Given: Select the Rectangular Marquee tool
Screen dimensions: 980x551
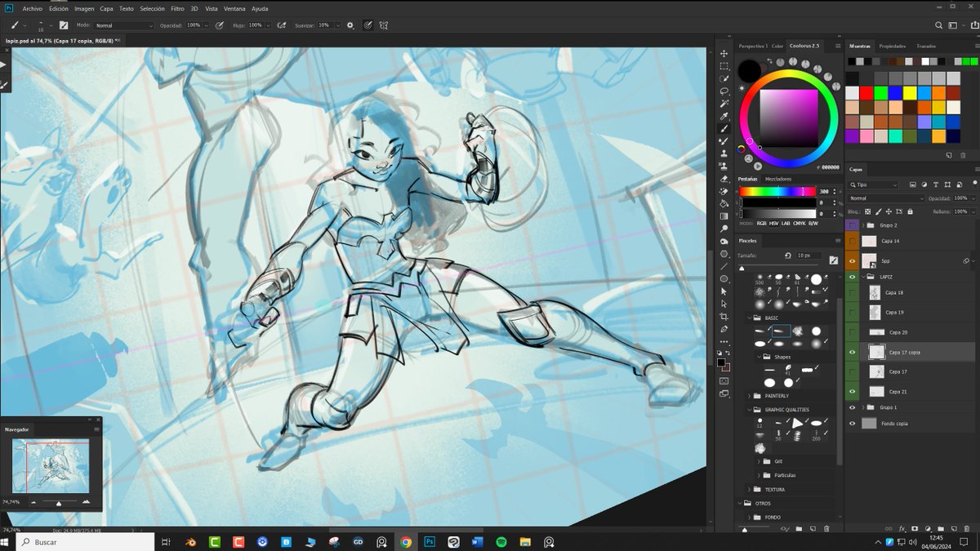Looking at the screenshot, I should [x=724, y=66].
